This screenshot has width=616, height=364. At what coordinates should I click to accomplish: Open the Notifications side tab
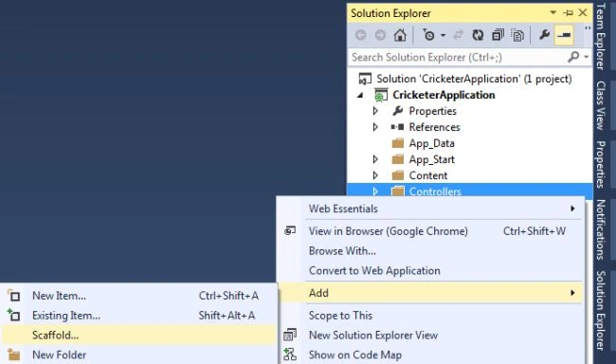coord(600,229)
